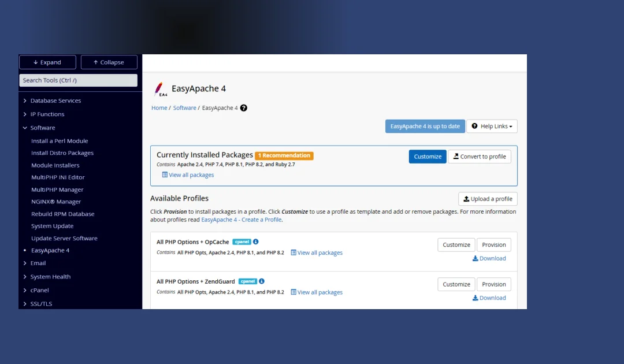Open EasyApache 4 - Create a Profile link

pos(242,220)
